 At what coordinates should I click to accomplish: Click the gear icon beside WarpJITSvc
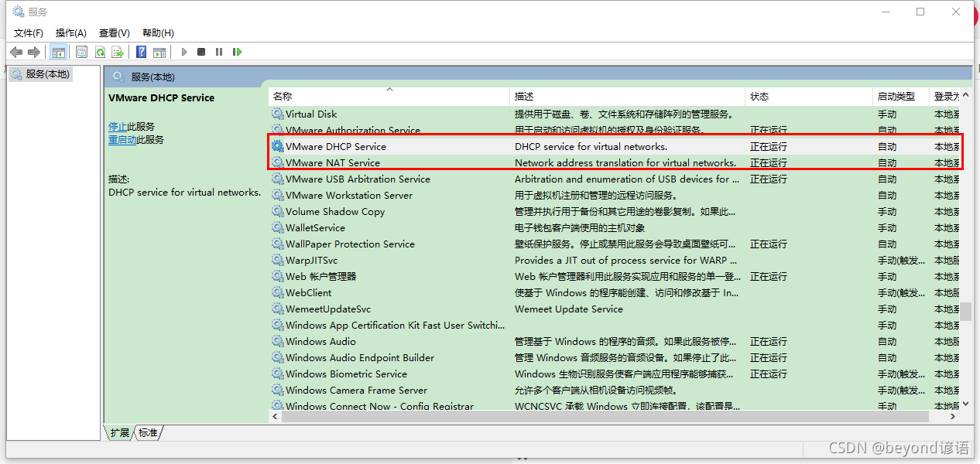click(277, 260)
